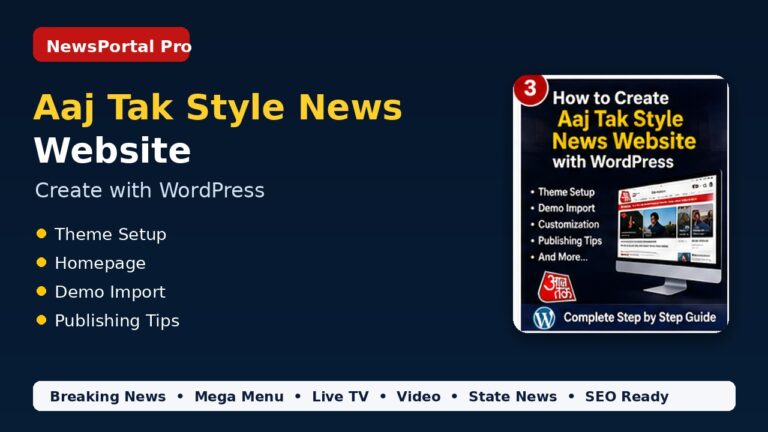Click the yellow bullet beside Theme Setup
The height and width of the screenshot is (432, 768).
pos(42,234)
